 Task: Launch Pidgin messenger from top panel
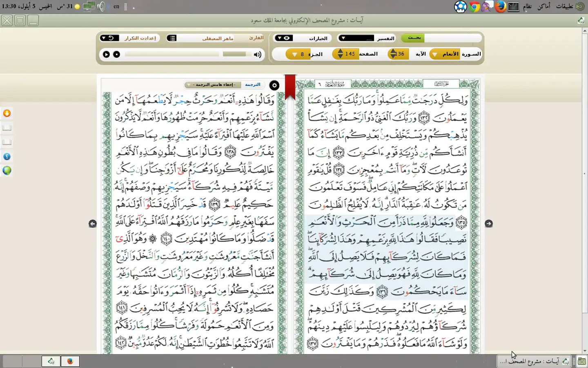tap(487, 7)
